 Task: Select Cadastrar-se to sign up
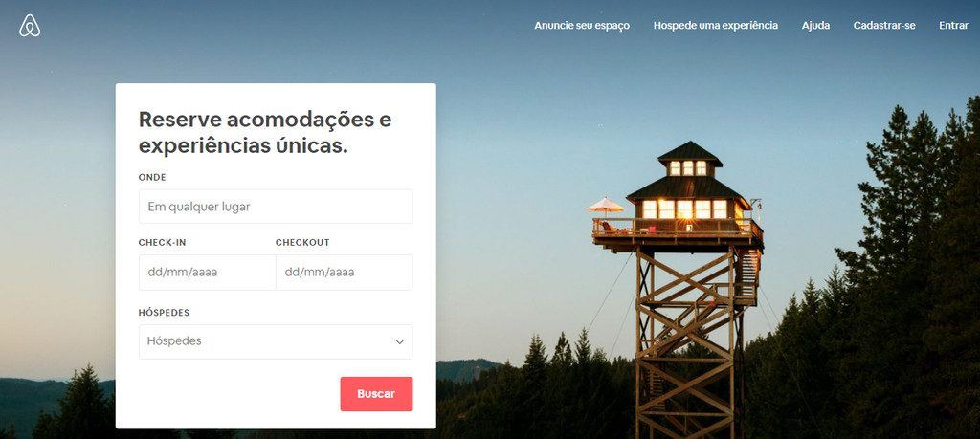click(884, 26)
